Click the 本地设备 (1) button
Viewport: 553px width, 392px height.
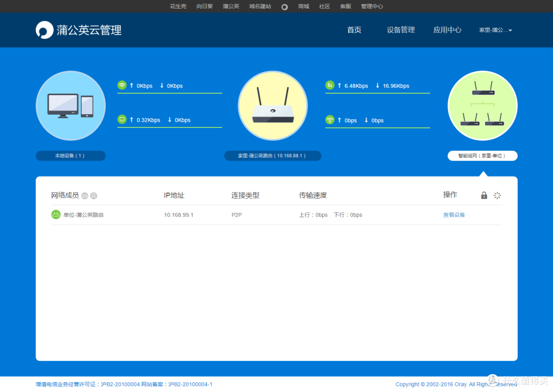pyautogui.click(x=71, y=156)
